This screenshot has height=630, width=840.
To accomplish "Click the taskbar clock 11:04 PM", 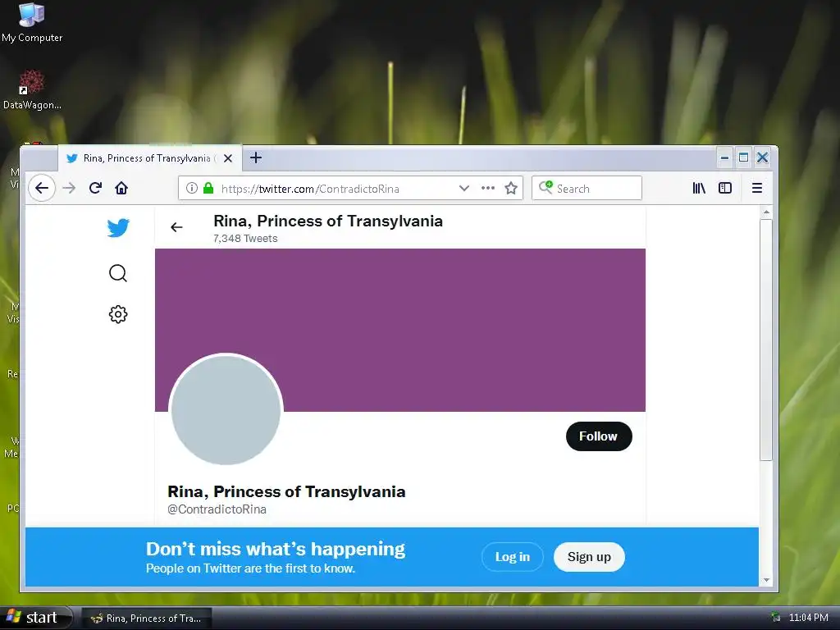I will point(808,618).
